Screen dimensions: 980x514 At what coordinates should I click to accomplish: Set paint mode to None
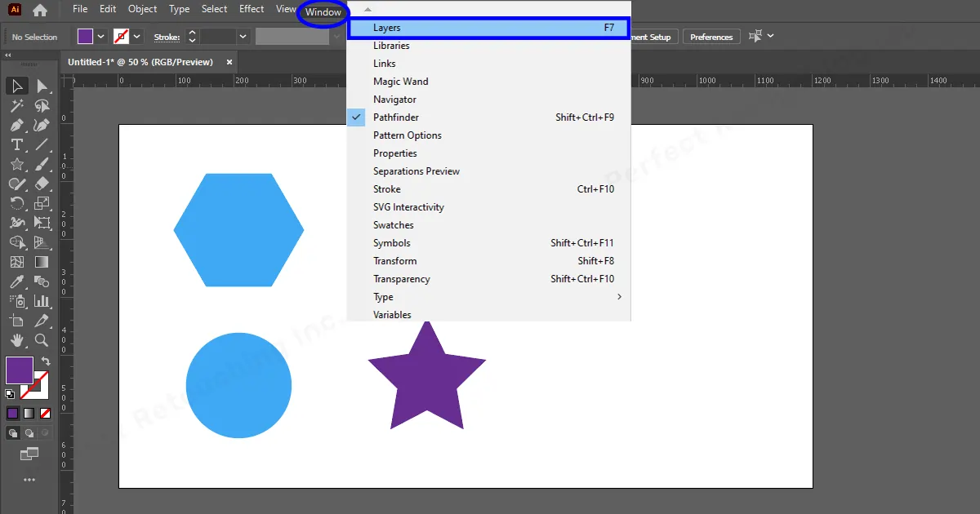tap(46, 413)
